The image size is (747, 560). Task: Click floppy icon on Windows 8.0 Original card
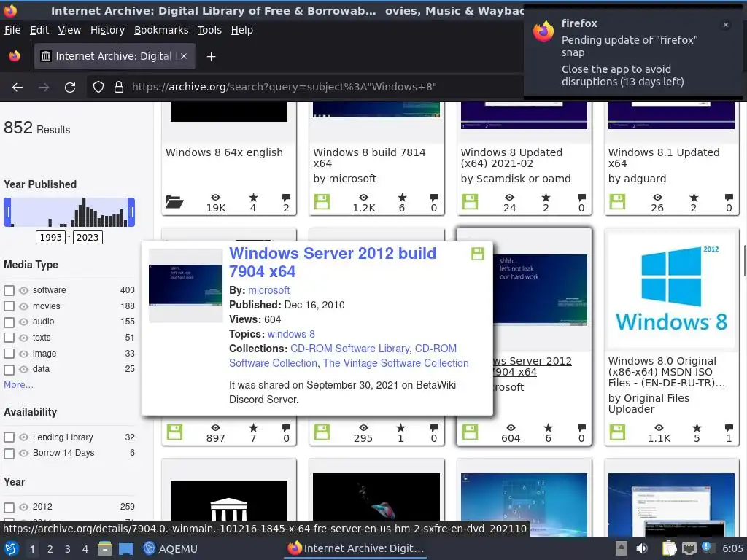617,432
